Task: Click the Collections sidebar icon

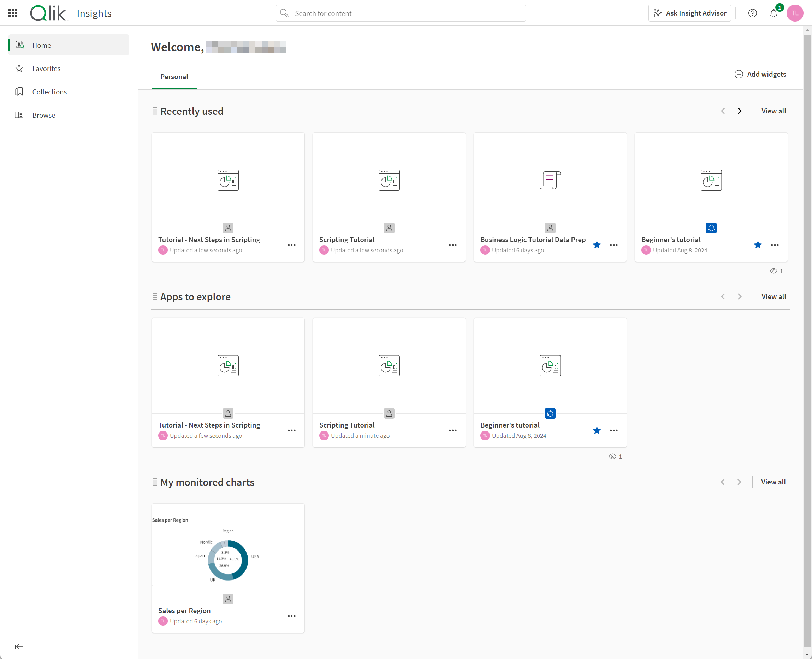Action: tap(19, 92)
